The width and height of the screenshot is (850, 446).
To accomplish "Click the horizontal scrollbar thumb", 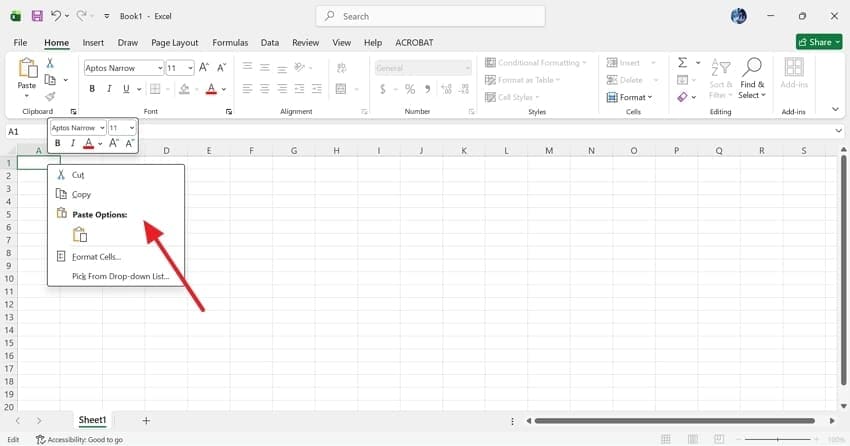I will 674,421.
